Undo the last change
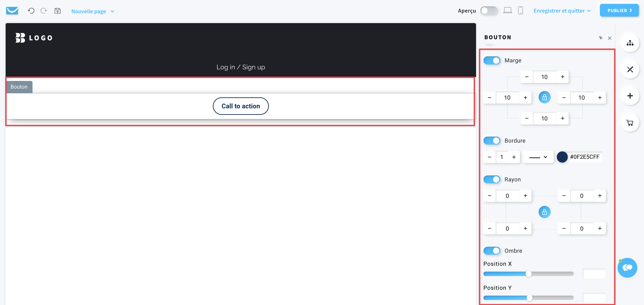644x305 pixels. click(x=31, y=11)
